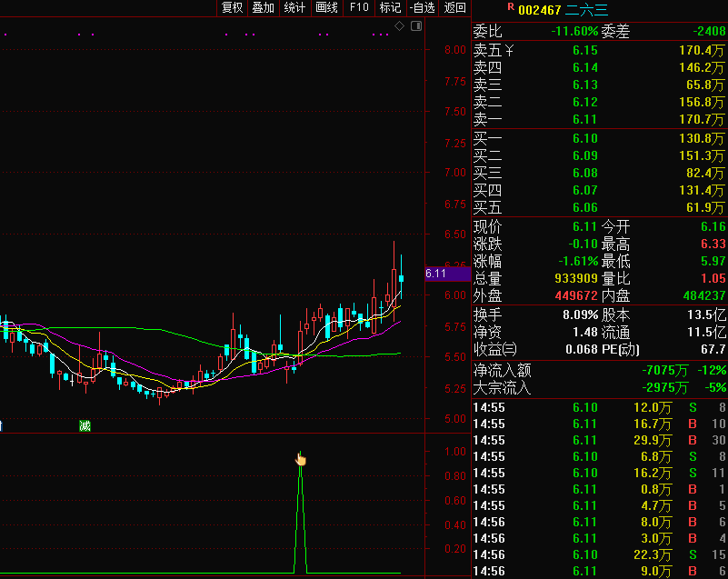The image size is (728, 579).
Task: Click the 7.00 price axis label
Action: (x=455, y=173)
